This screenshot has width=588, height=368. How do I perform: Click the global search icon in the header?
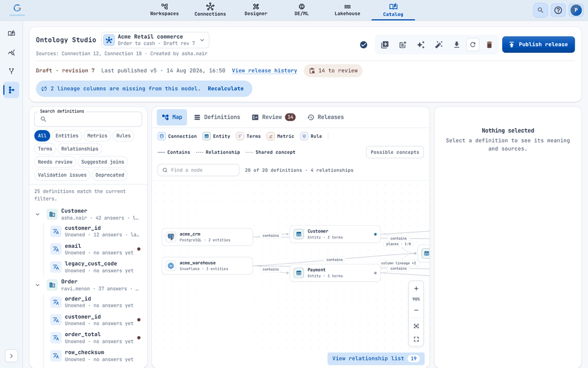tap(540, 10)
